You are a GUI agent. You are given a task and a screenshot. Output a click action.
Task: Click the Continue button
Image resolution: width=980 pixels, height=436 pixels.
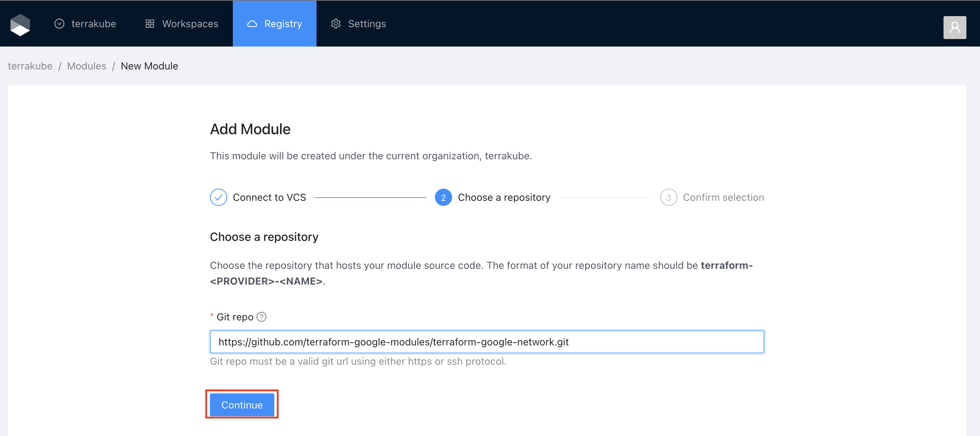click(242, 404)
